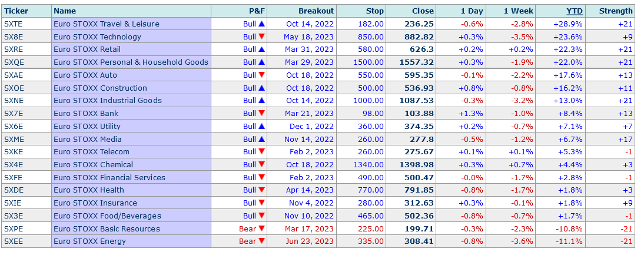
Task: Click YTD value -11.1%
Action: [x=569, y=241]
